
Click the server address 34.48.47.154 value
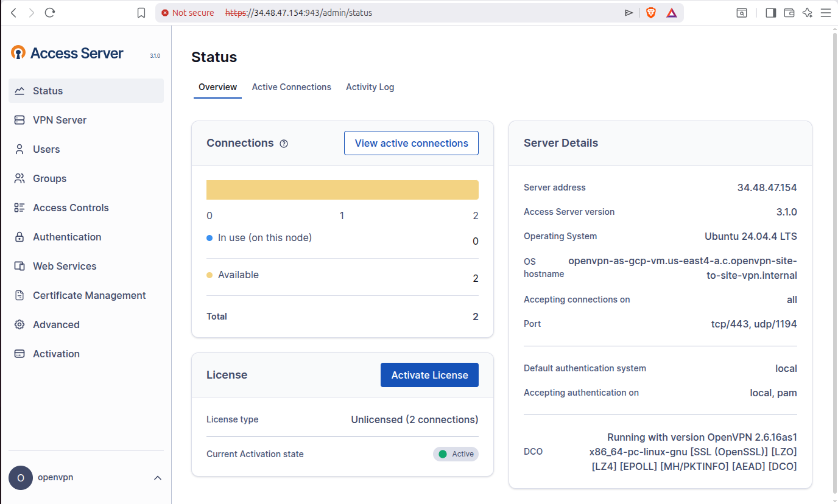coord(767,187)
